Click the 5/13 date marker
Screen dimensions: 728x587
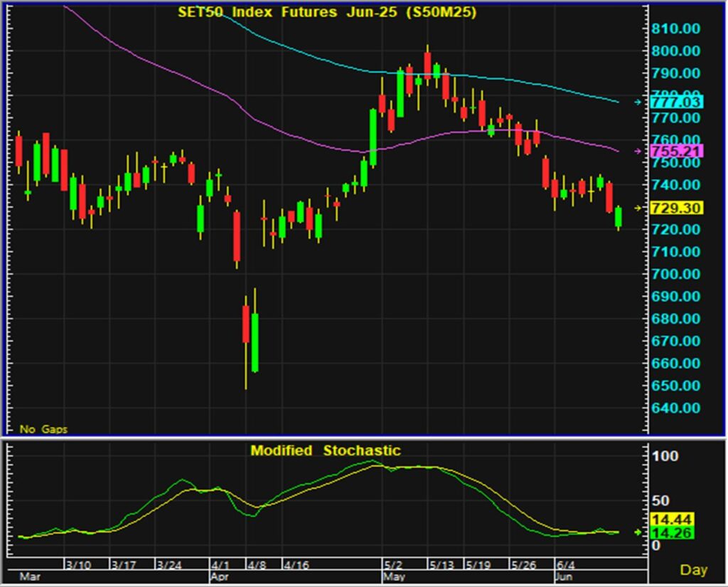pos(441,565)
